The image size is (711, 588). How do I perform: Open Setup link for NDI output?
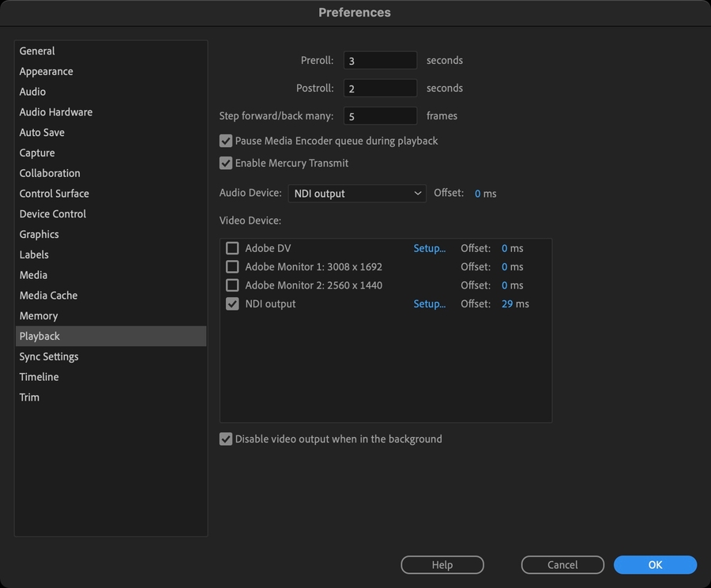(x=429, y=304)
